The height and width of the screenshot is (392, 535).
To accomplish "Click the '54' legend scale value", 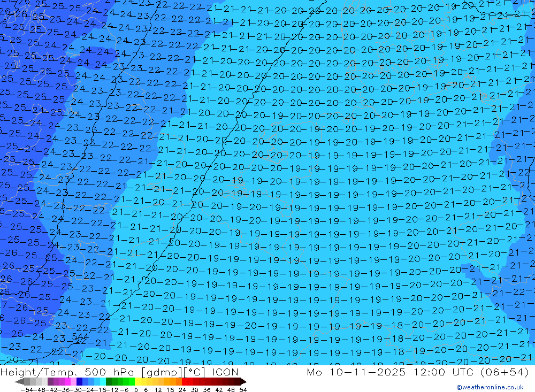I will (x=243, y=390).
